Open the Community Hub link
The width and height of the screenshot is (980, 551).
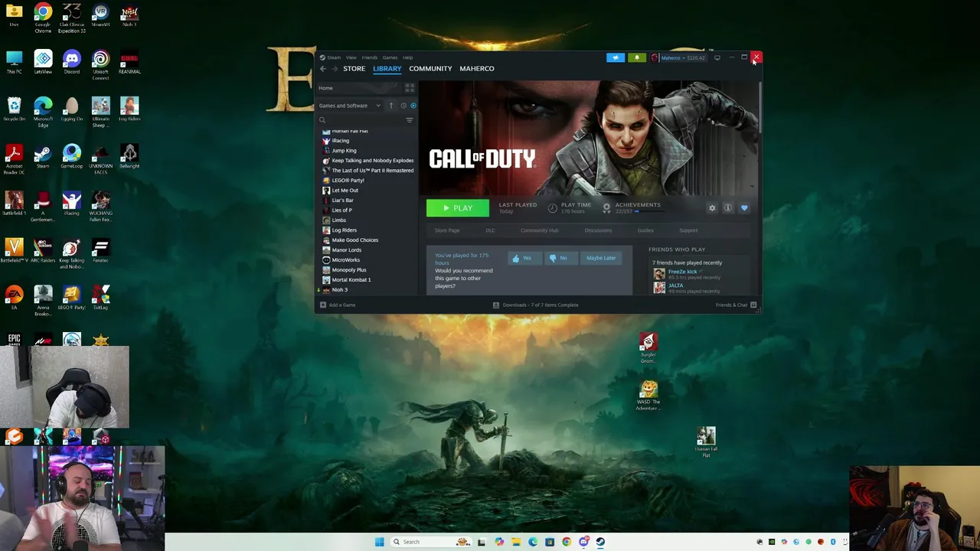540,230
